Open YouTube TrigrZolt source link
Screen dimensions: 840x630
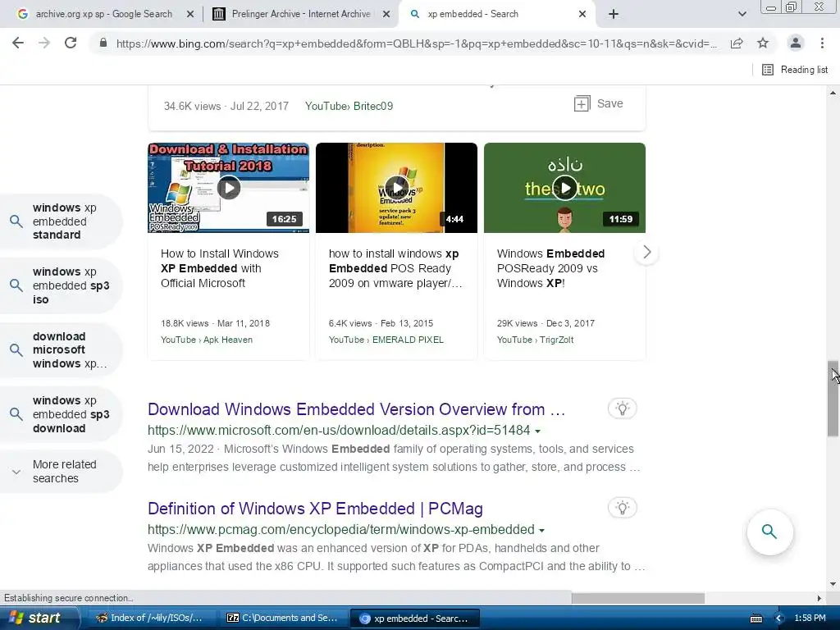(535, 340)
